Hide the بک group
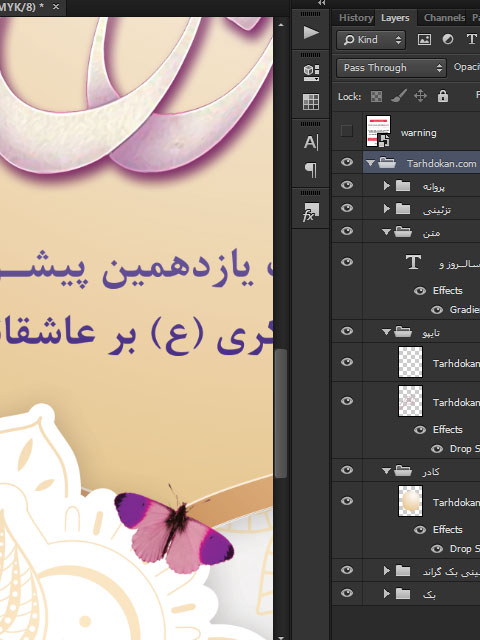Screen dimensions: 480x640 pyautogui.click(x=347, y=593)
